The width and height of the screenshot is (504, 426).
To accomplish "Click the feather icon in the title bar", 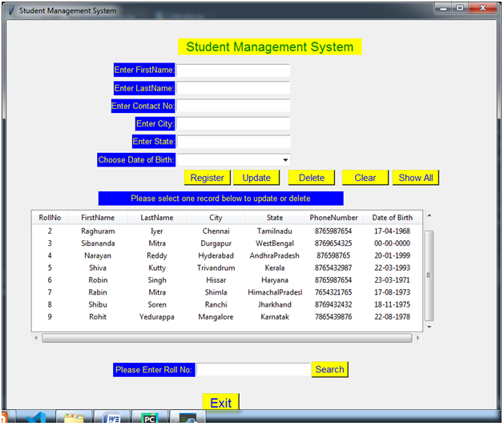I will [11, 10].
